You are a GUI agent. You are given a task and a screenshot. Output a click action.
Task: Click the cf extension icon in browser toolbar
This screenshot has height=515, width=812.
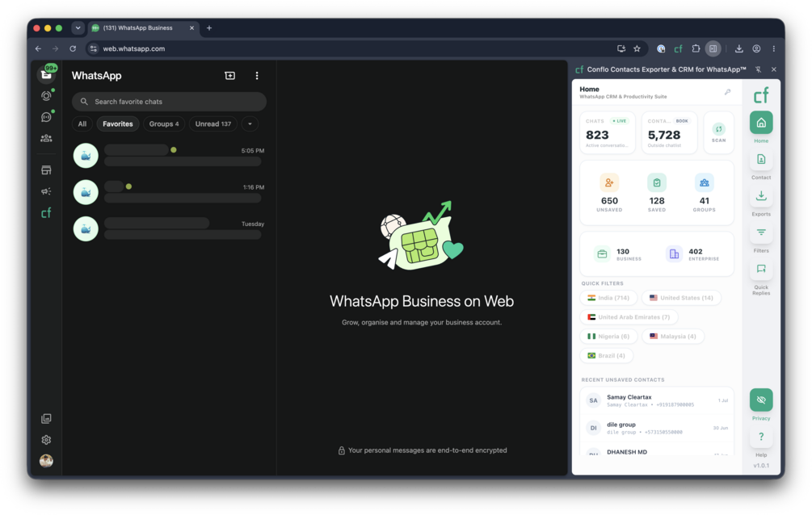point(679,48)
